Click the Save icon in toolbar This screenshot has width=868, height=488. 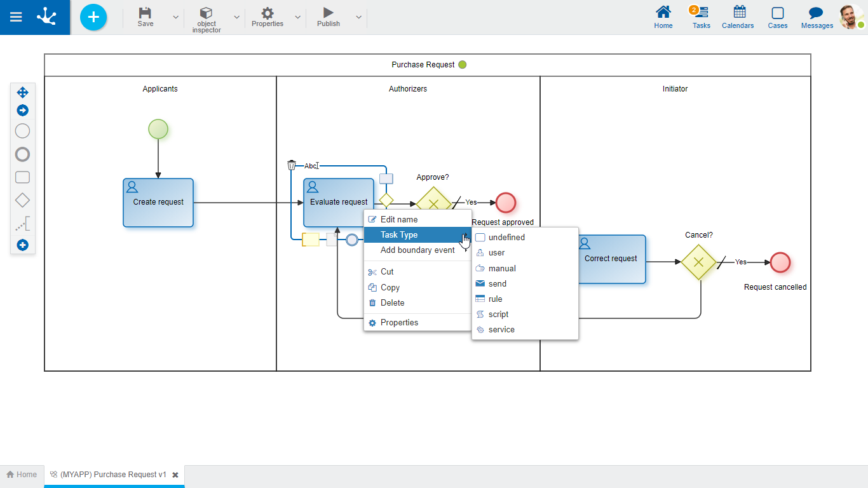pos(146,13)
